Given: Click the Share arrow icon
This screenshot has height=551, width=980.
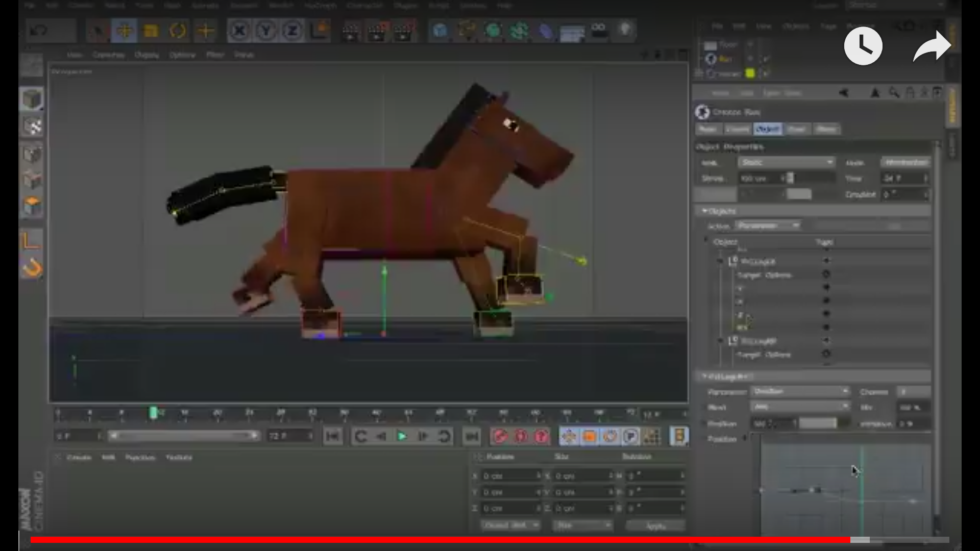Looking at the screenshot, I should tap(932, 46).
